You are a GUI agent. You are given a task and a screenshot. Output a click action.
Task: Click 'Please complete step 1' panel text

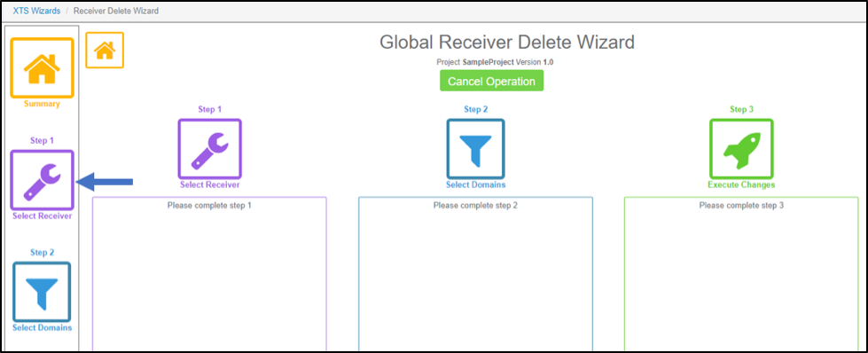coord(209,205)
